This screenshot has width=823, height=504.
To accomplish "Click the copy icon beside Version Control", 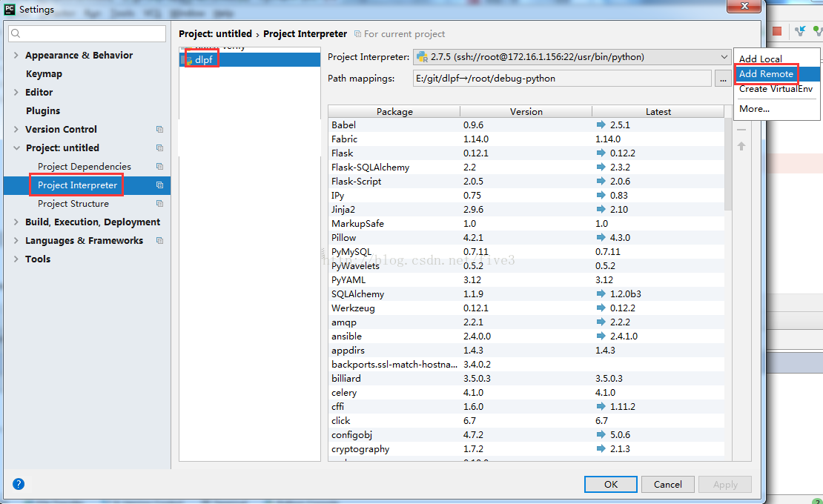I will click(159, 130).
